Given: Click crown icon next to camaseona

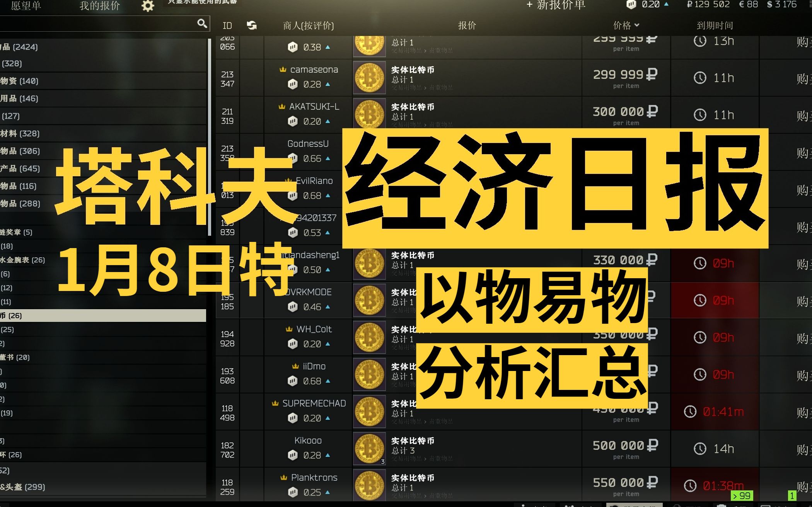Looking at the screenshot, I should (x=283, y=70).
